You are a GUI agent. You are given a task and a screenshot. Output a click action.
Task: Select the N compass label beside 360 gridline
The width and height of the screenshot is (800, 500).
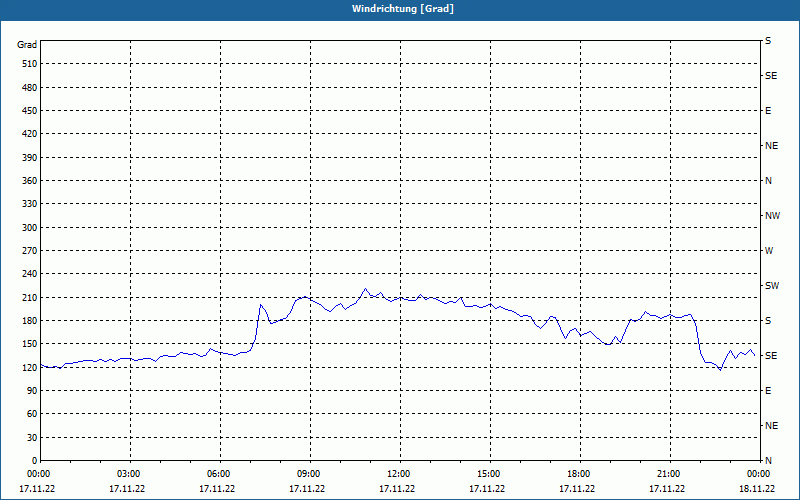click(768, 181)
